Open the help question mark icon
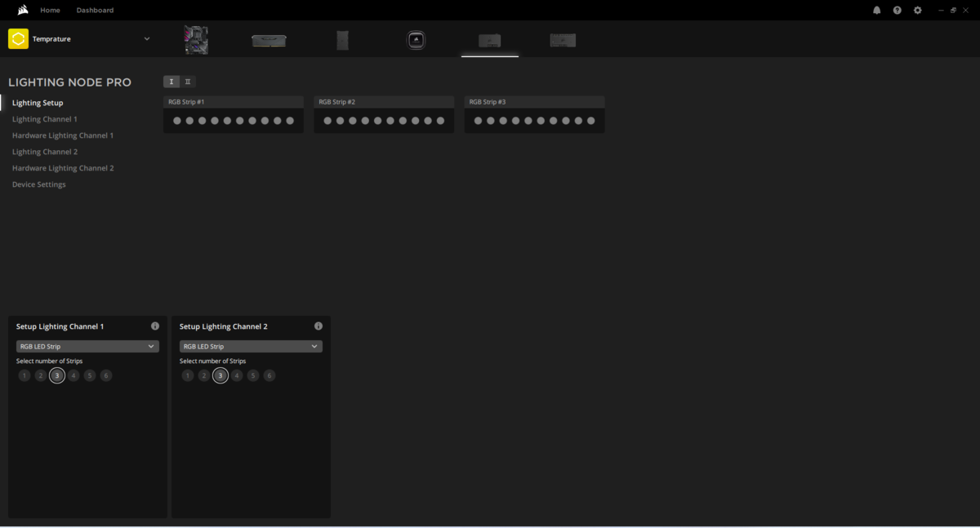This screenshot has height=528, width=980. pos(898,11)
